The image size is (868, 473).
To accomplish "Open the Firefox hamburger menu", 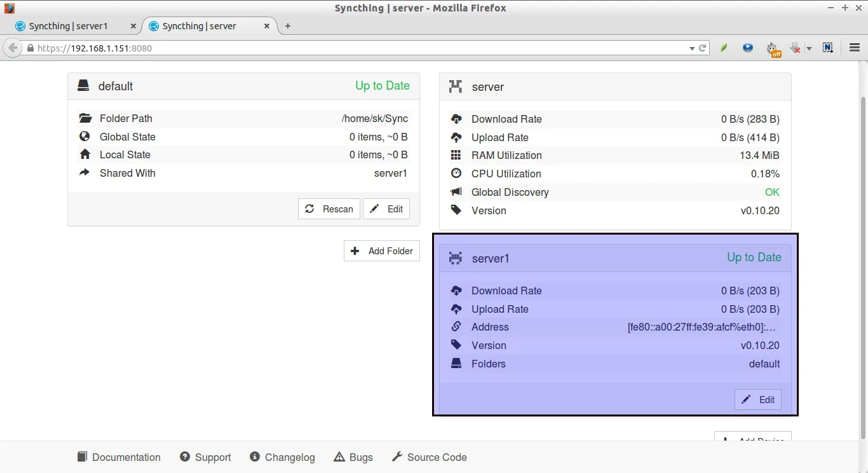I will 855,48.
